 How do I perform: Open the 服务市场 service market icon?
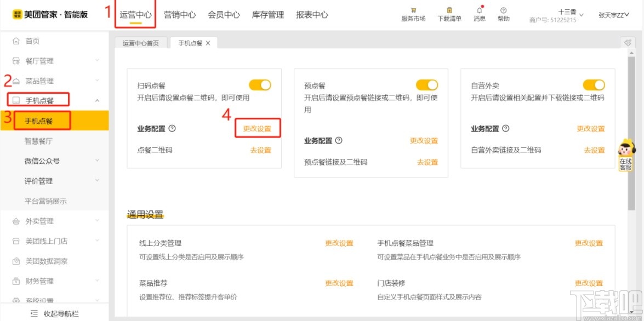tap(413, 12)
